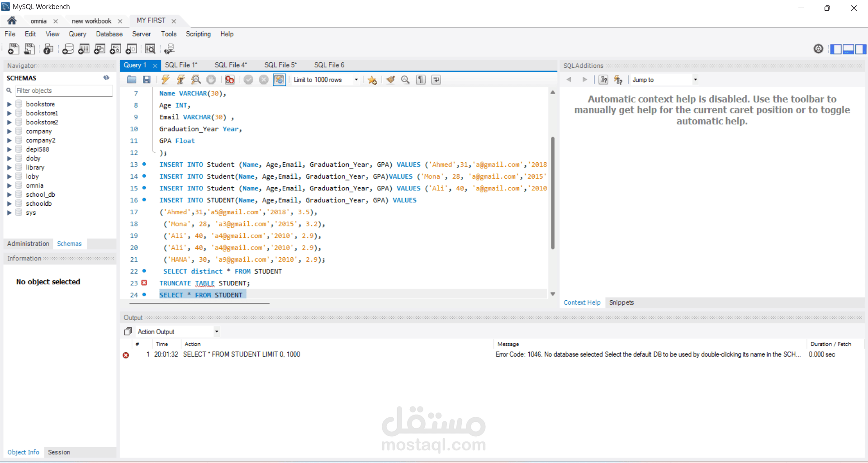Toggle the bottom output panel visibility
Screen dimensions: 868x463
(x=848, y=49)
